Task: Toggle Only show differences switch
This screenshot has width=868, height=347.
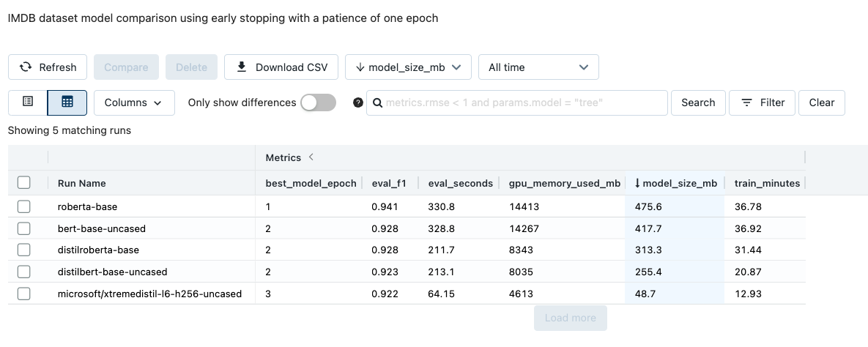Action: point(319,102)
